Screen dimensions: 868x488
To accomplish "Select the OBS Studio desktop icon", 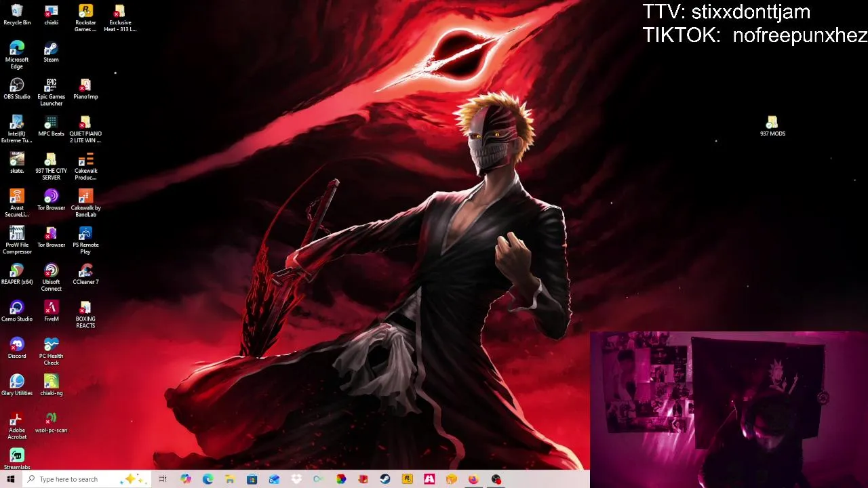I will (x=17, y=89).
